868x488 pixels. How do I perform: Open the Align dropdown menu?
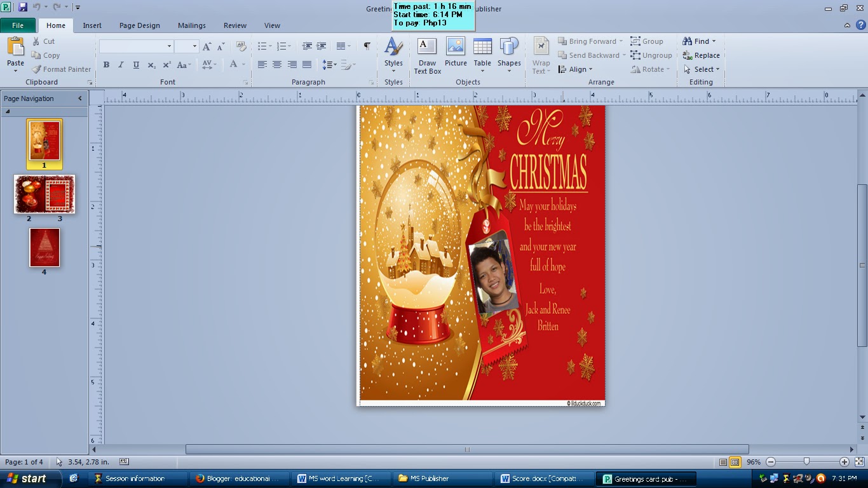(576, 69)
